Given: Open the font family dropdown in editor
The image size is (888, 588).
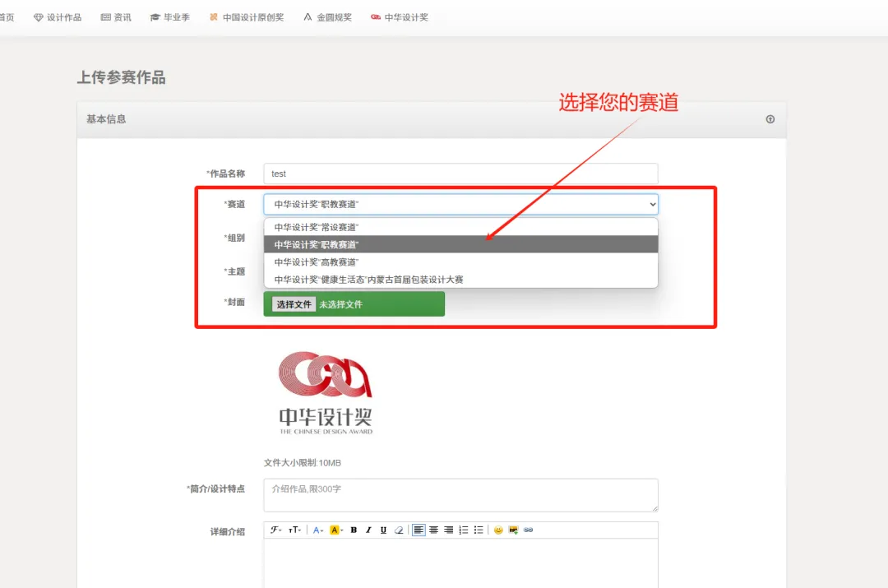Looking at the screenshot, I should 275,530.
